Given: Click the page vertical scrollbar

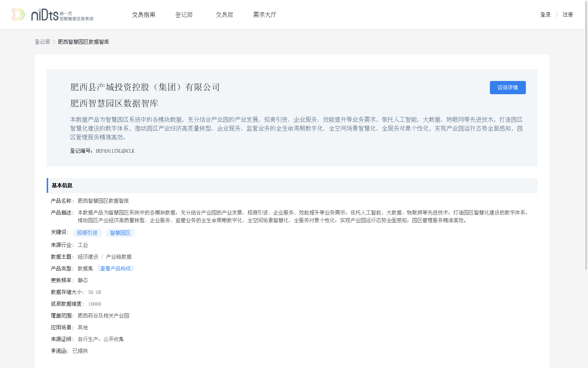Looking at the screenshot, I should click(586, 135).
